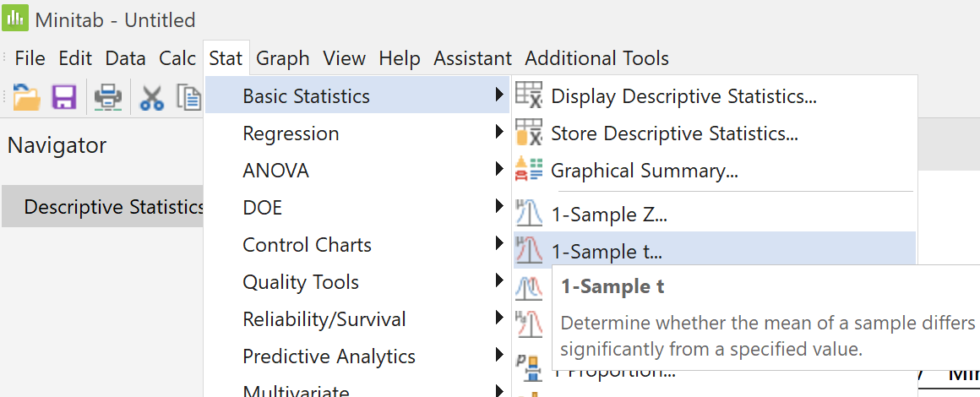Click the Paired t icon below 2-Sample
This screenshot has width=980, height=397.
[x=529, y=324]
